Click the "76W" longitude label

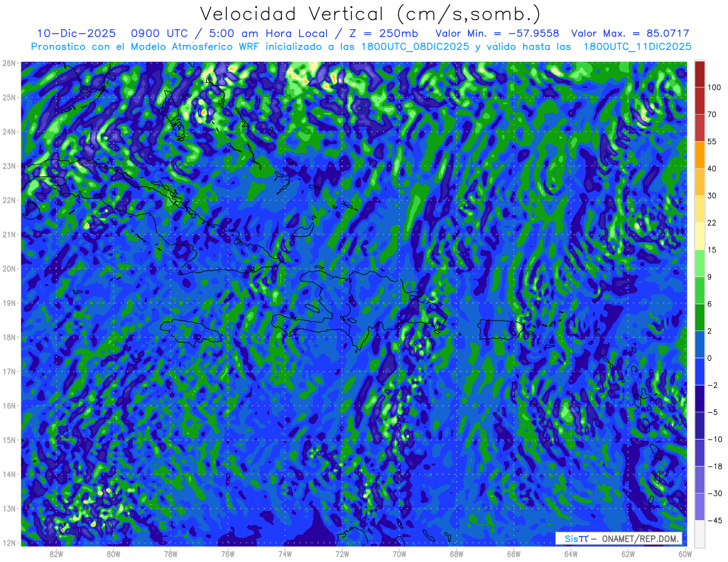coord(227,554)
